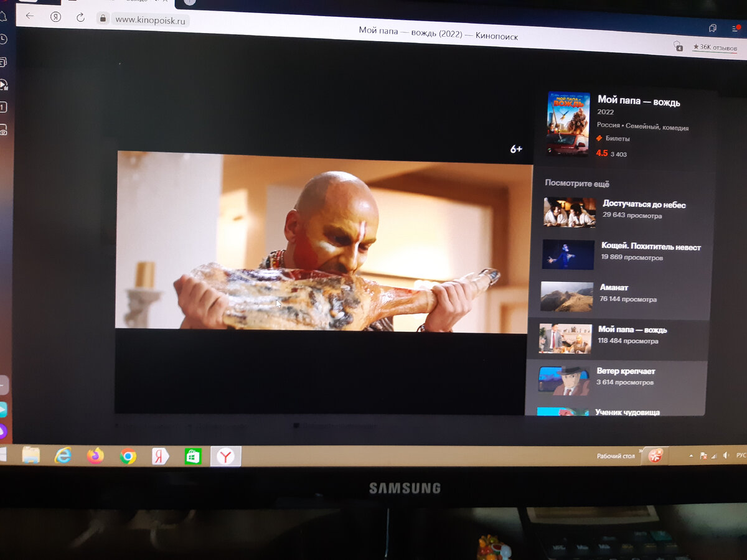Open the Достучаться до небес thumbnail
747x560 pixels.
569,212
